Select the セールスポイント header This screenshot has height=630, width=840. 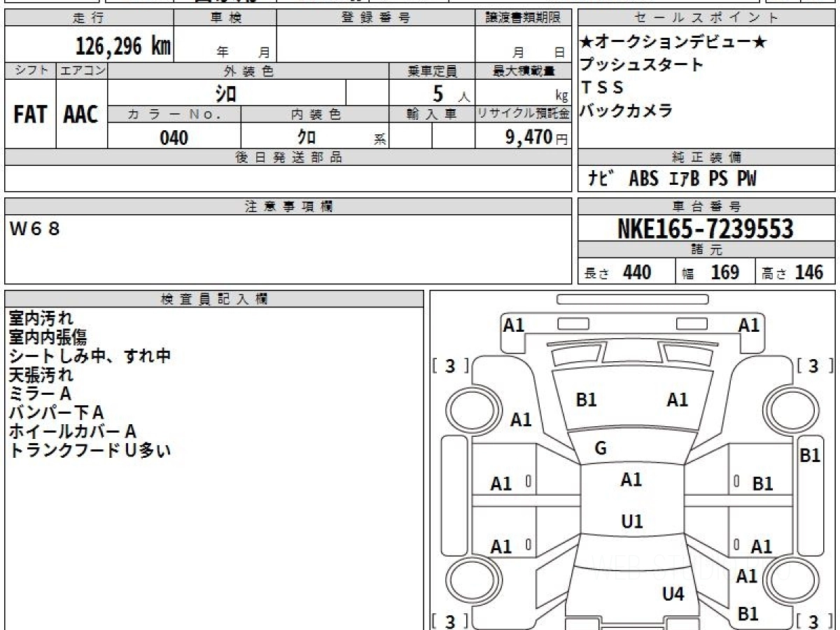coord(707,18)
